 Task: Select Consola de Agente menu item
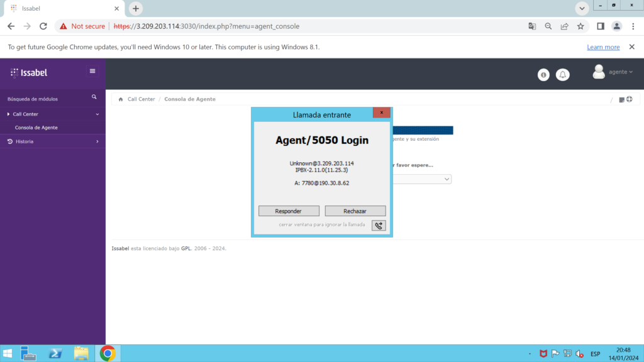pos(36,128)
